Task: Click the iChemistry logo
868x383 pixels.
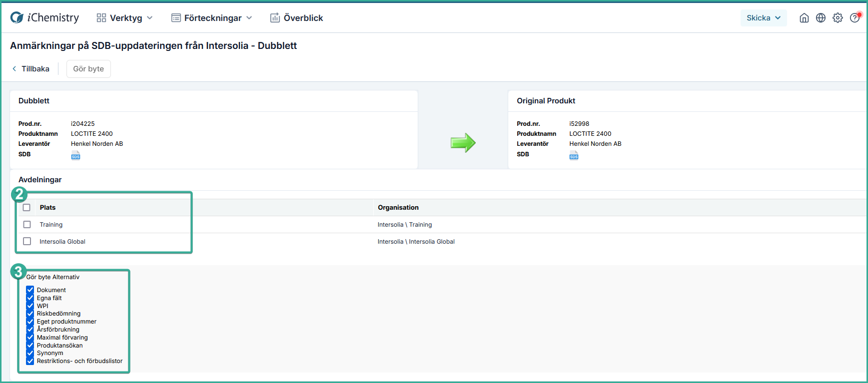Action: tap(44, 17)
